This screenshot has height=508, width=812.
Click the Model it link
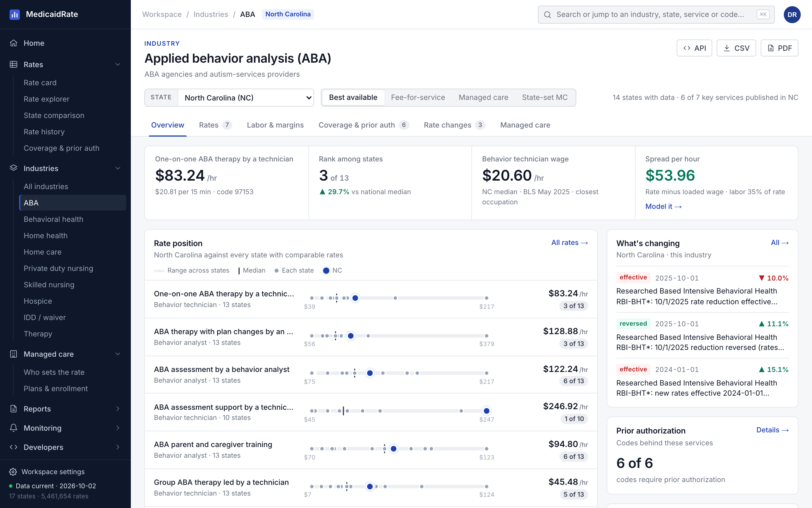click(663, 206)
